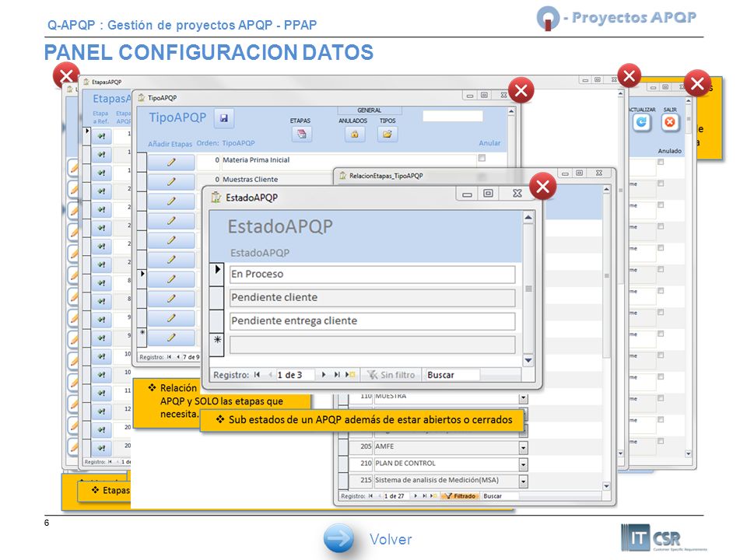Click the empty new-record field in EstadoAPQP

click(372, 345)
